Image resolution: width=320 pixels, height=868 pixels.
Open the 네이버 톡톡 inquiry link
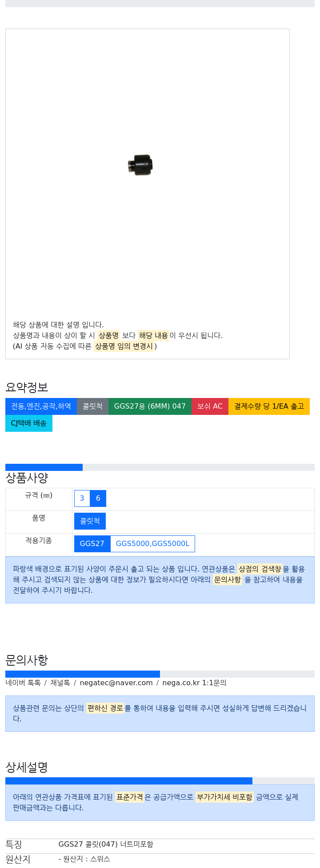(x=23, y=683)
